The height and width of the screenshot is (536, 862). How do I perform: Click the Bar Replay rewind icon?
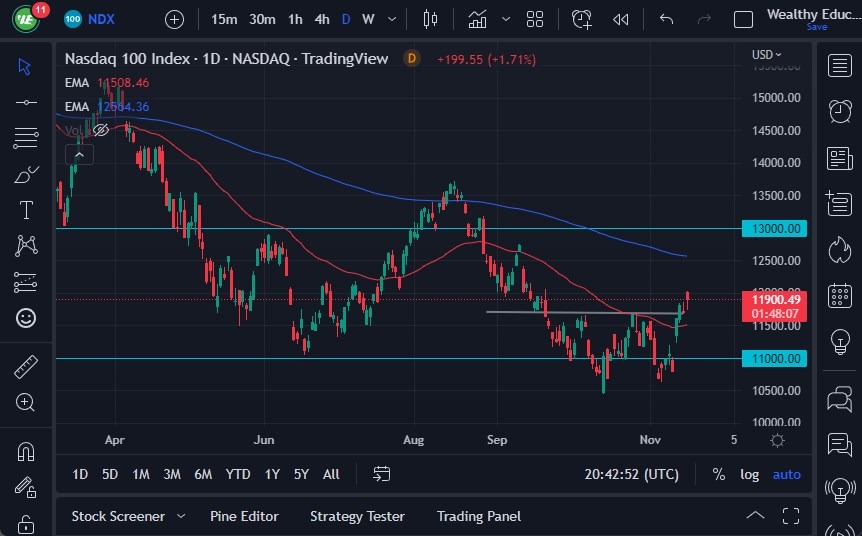click(621, 19)
